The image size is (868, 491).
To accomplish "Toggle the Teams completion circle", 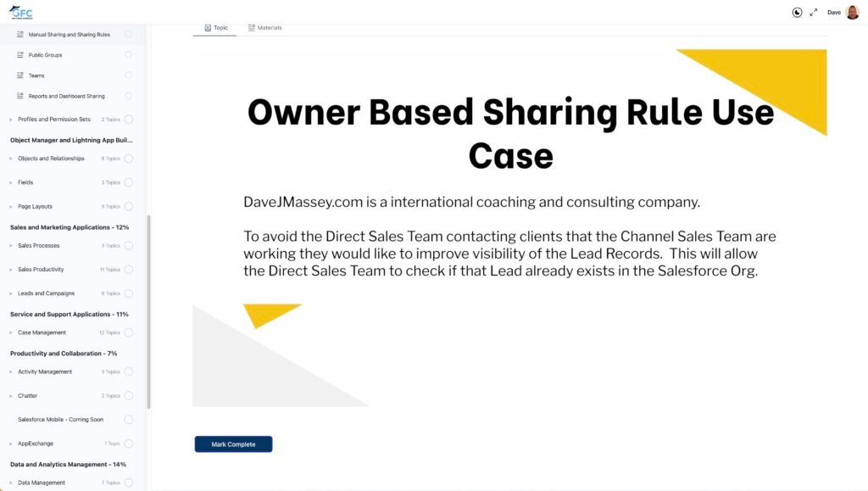I will [129, 75].
